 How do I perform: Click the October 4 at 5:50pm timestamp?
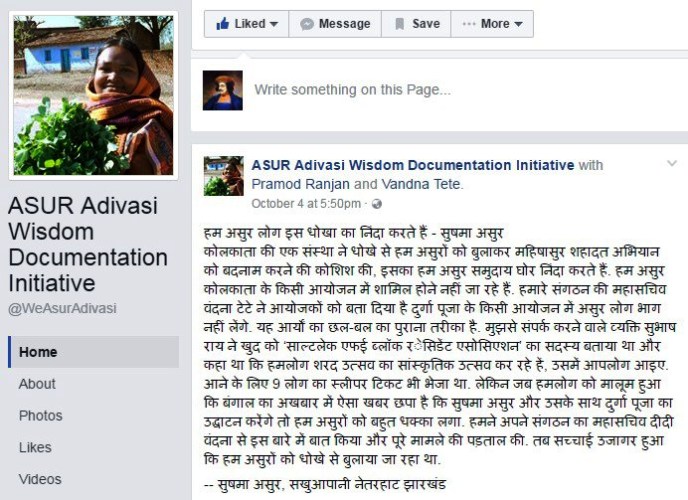click(x=306, y=204)
